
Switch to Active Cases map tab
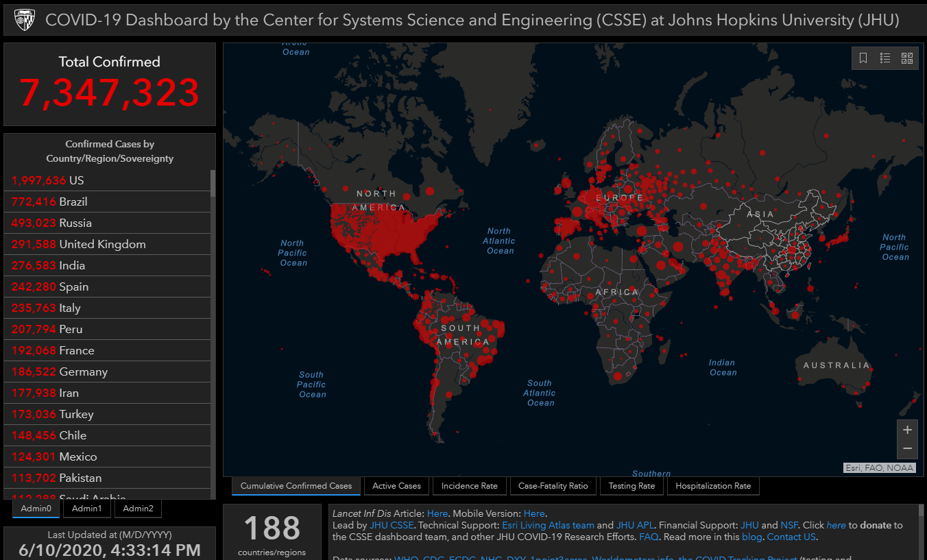(x=396, y=486)
